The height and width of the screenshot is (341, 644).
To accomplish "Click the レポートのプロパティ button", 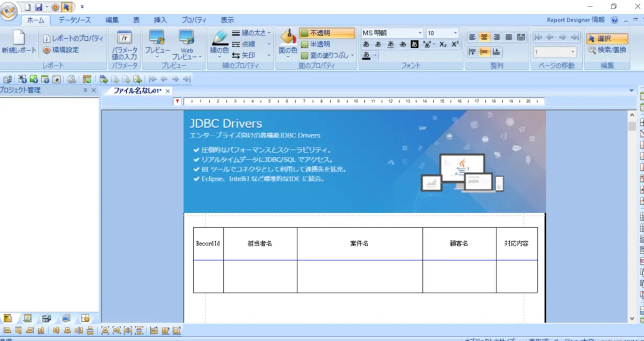I will 73,39.
